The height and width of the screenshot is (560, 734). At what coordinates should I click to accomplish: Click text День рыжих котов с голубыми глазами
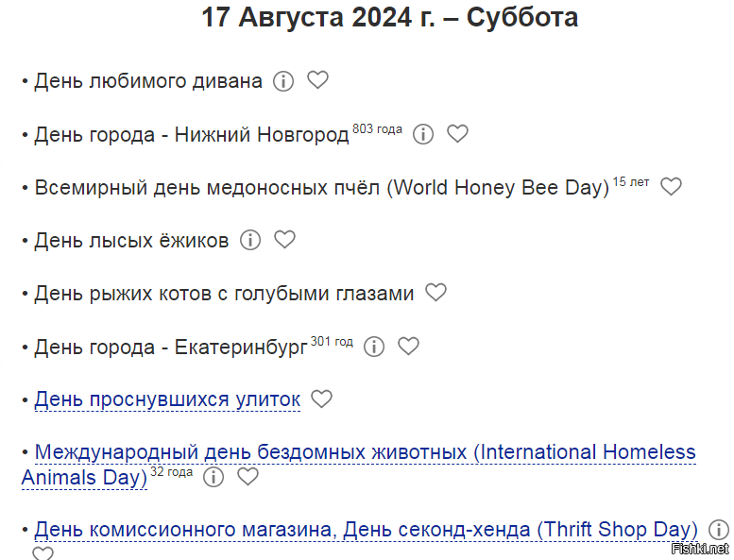pyautogui.click(x=224, y=295)
